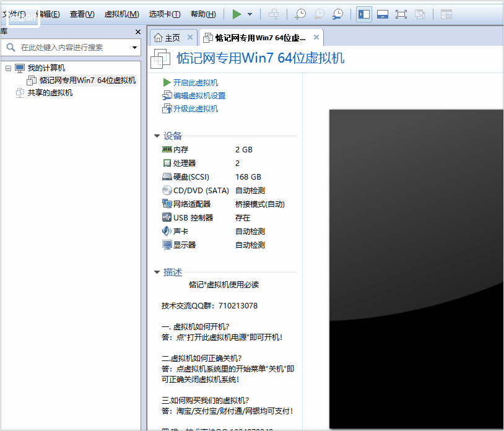504x431 pixels.
Task: Click the 技术交流QQ群 description line
Action: 209,306
